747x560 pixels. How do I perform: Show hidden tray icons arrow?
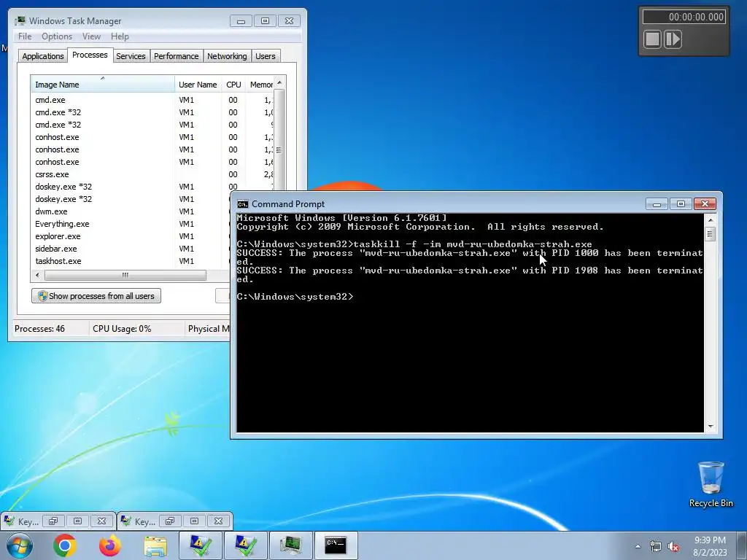point(638,546)
